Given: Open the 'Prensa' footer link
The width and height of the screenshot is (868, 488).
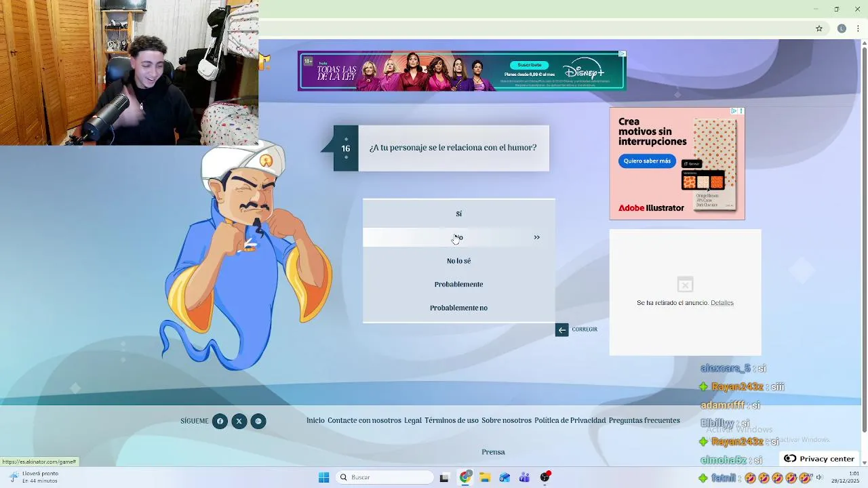Looking at the screenshot, I should [493, 452].
